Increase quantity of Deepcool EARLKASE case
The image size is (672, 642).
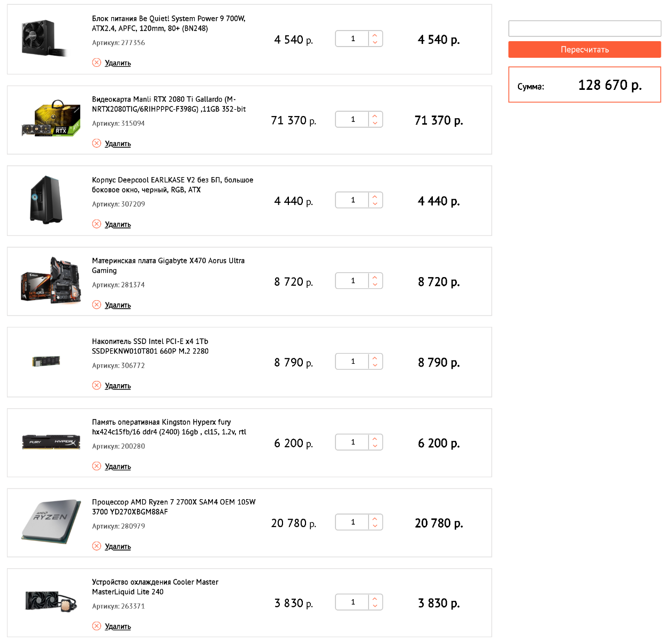click(x=375, y=197)
